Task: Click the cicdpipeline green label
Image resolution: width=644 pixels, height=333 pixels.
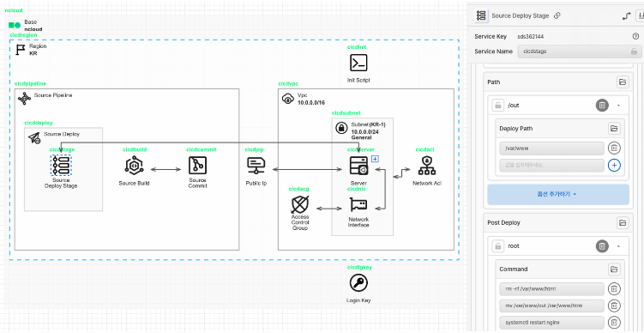Action: click(x=30, y=83)
